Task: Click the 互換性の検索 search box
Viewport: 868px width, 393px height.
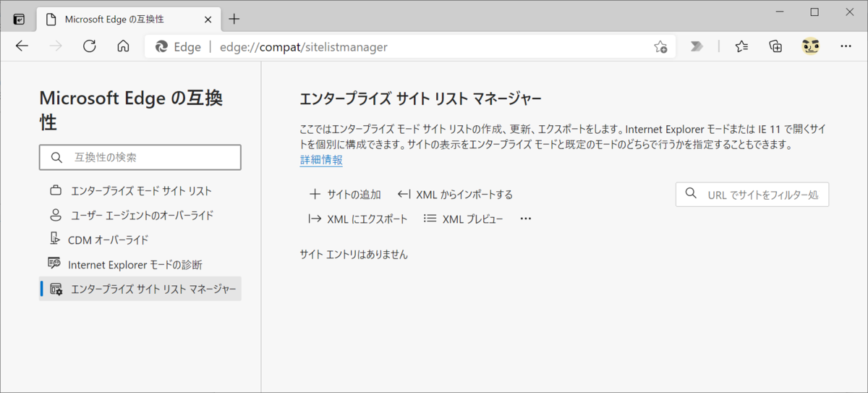Action: click(x=140, y=157)
